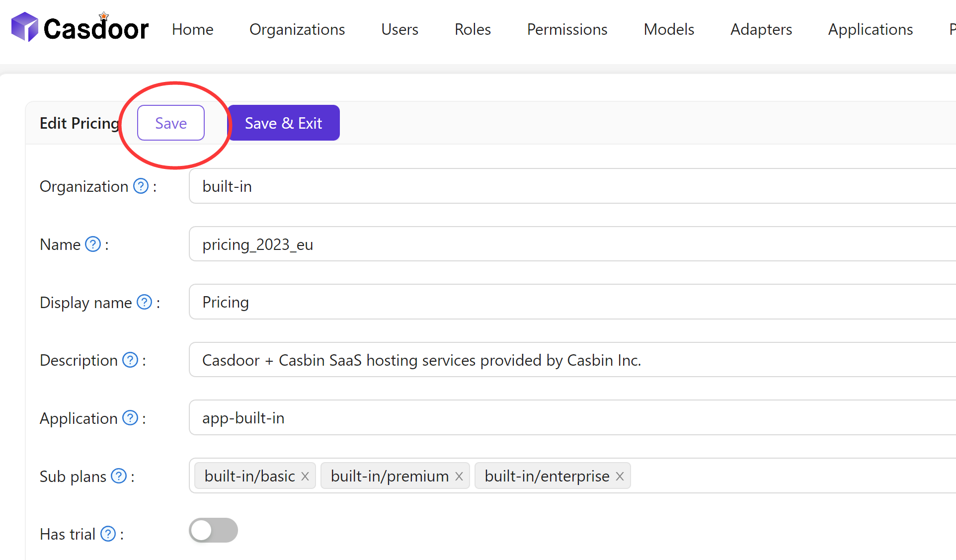Click the circled Save button
The height and width of the screenshot is (560, 956).
(170, 123)
